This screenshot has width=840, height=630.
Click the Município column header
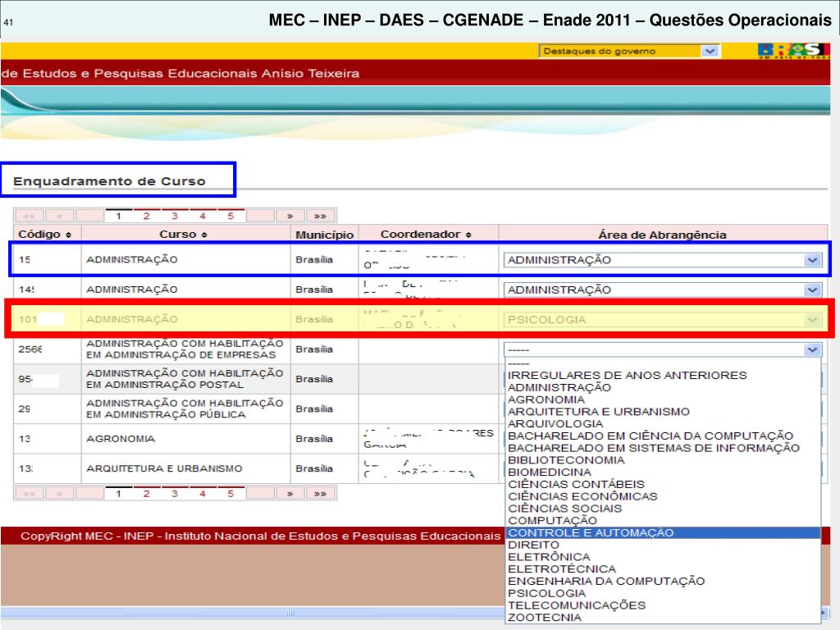point(325,235)
